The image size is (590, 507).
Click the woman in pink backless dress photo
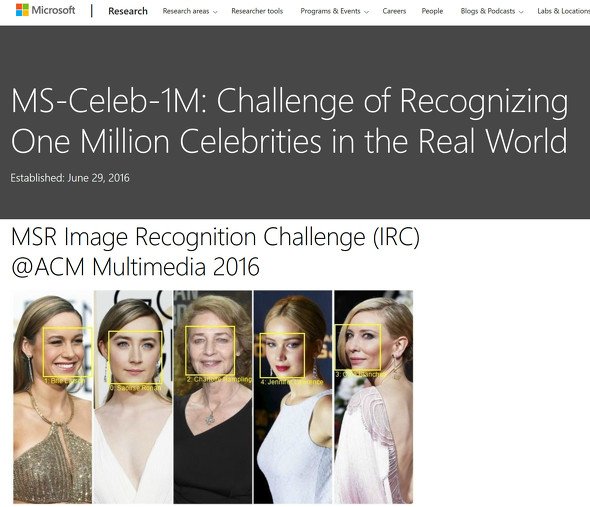[x=374, y=397]
